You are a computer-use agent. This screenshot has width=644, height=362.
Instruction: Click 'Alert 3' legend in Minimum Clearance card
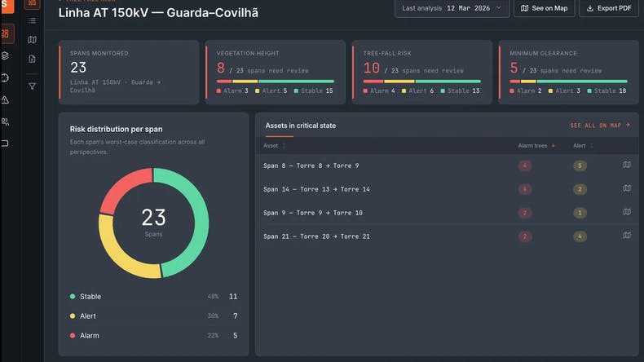[x=564, y=90]
